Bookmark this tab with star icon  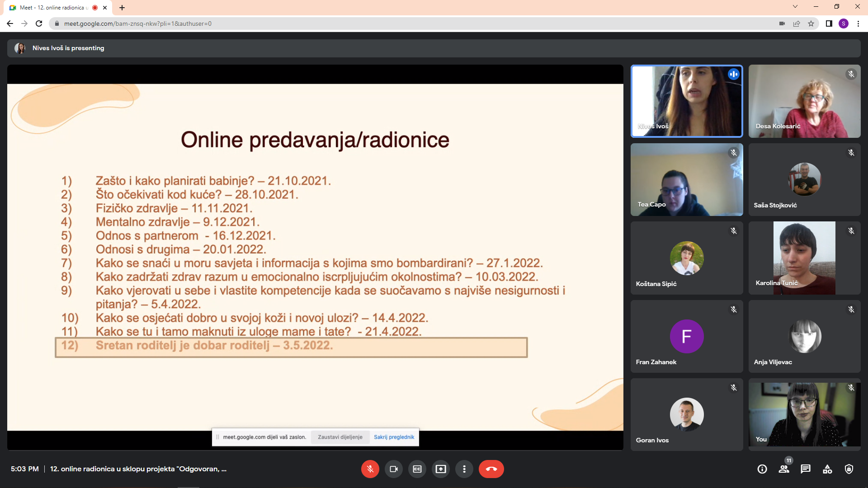click(x=811, y=23)
